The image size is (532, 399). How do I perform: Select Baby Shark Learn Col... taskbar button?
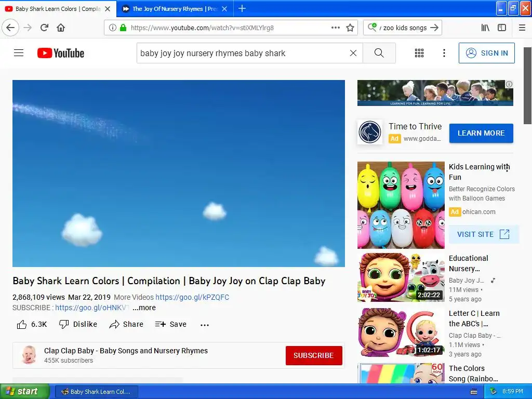tap(96, 392)
